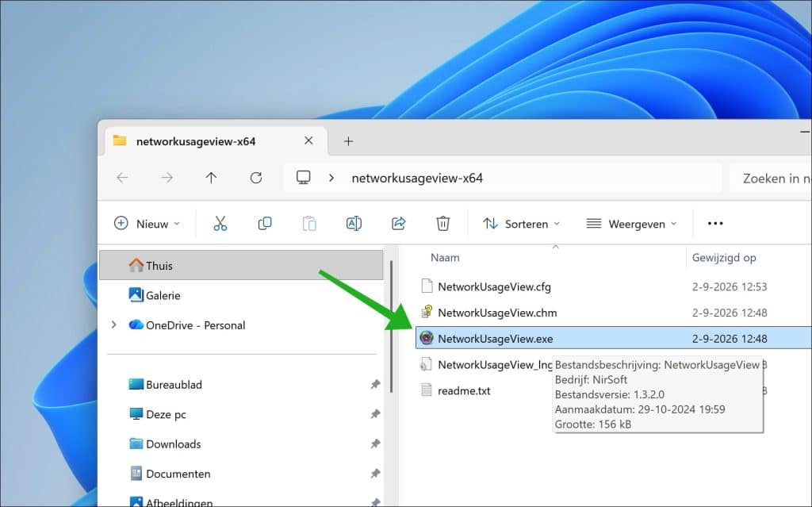This screenshot has height=507, width=812.
Task: Click the navigation pane vertical scrollbar
Action: click(x=391, y=327)
